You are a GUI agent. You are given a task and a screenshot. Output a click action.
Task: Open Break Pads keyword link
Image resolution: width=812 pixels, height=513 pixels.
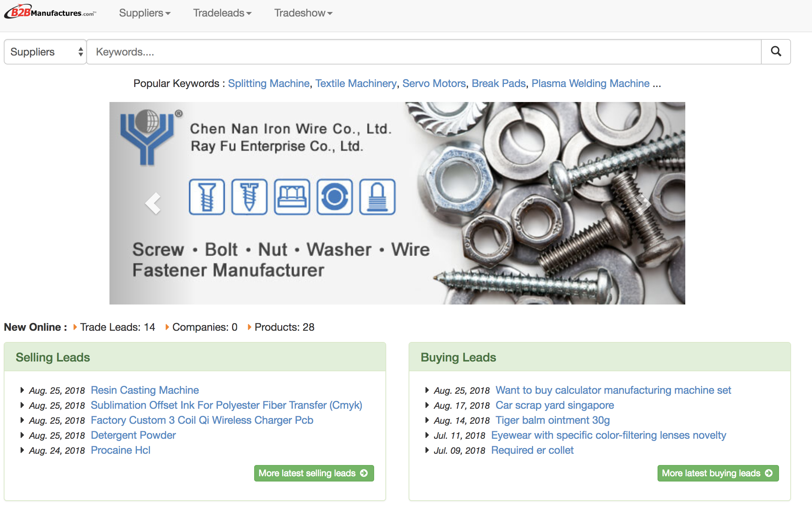[499, 83]
